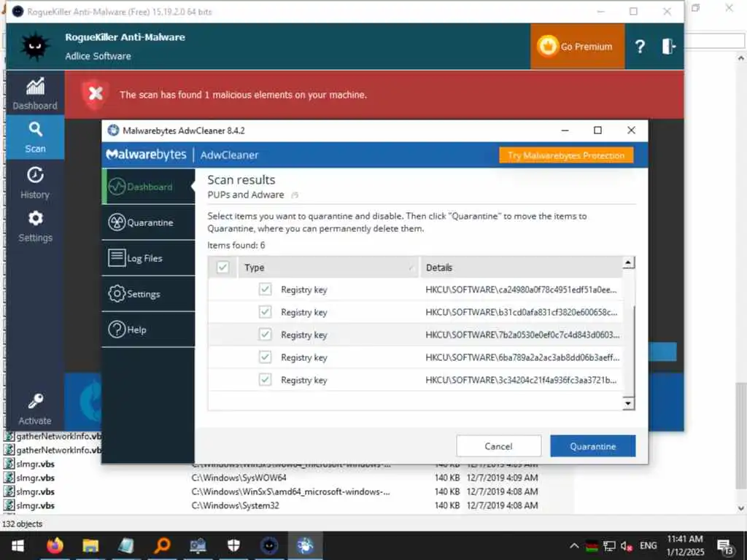Sort by Type column header

[x=328, y=267]
